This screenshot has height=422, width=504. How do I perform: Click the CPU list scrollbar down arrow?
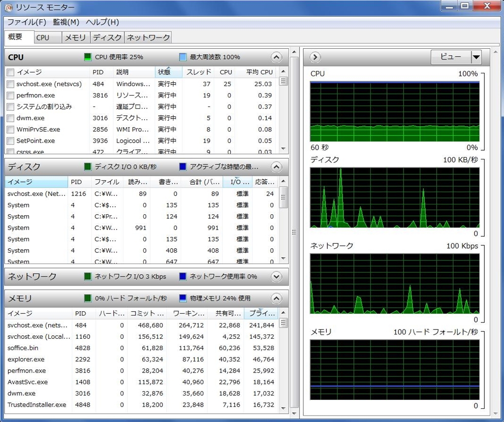tap(283, 149)
